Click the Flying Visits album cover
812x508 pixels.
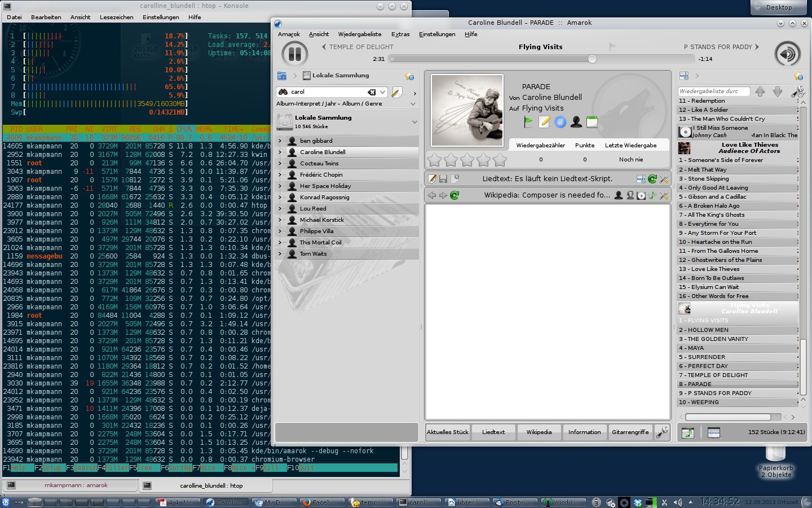(x=467, y=111)
